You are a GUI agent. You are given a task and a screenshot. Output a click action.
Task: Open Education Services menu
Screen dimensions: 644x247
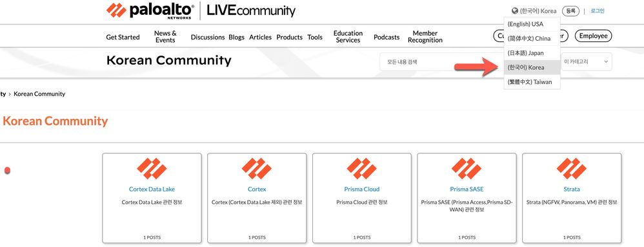click(348, 37)
